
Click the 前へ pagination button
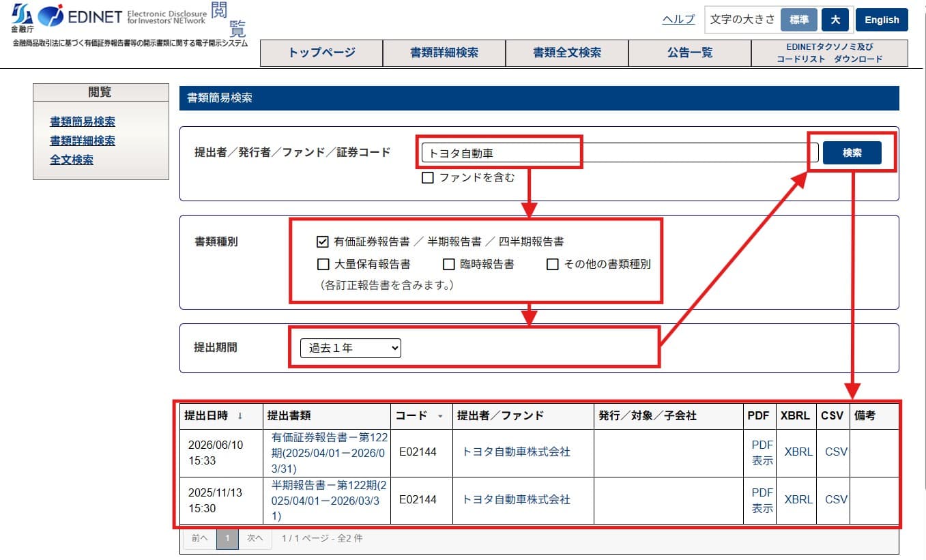pos(200,538)
